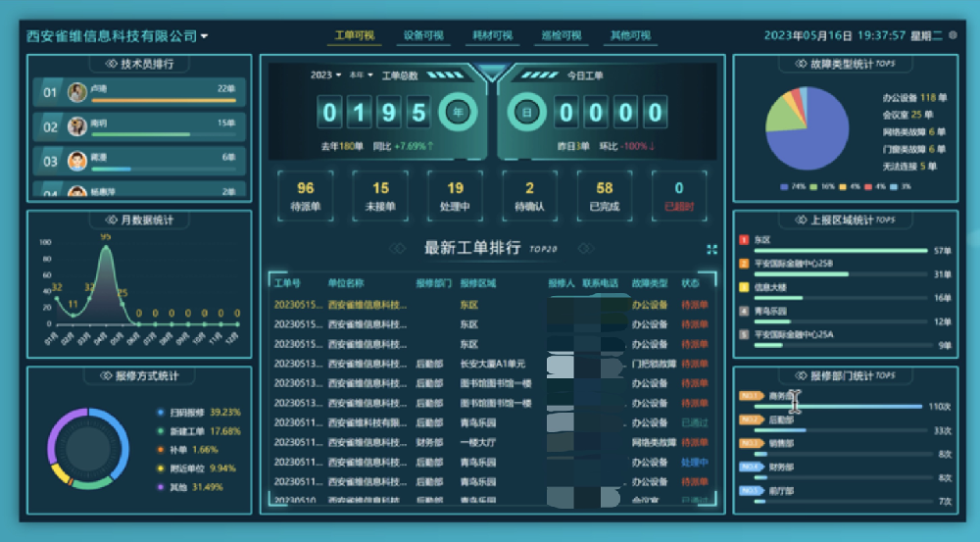
Task: Switch to the 巡检可视 tab
Action: point(561,36)
